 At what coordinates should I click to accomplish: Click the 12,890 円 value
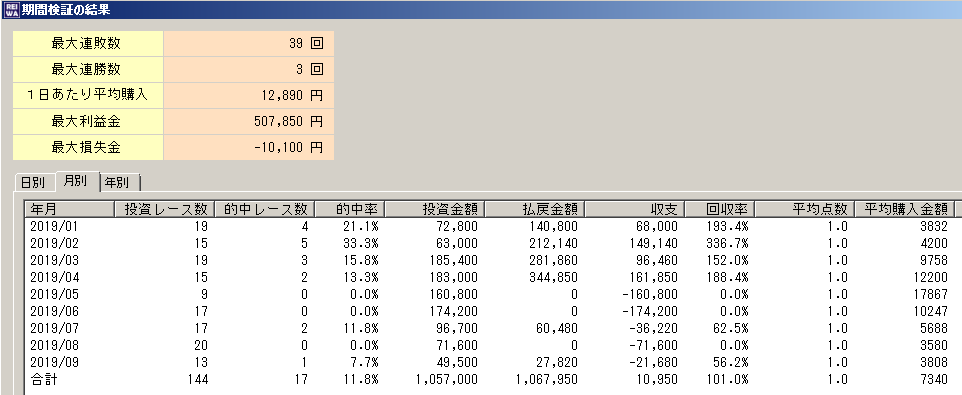click(291, 96)
